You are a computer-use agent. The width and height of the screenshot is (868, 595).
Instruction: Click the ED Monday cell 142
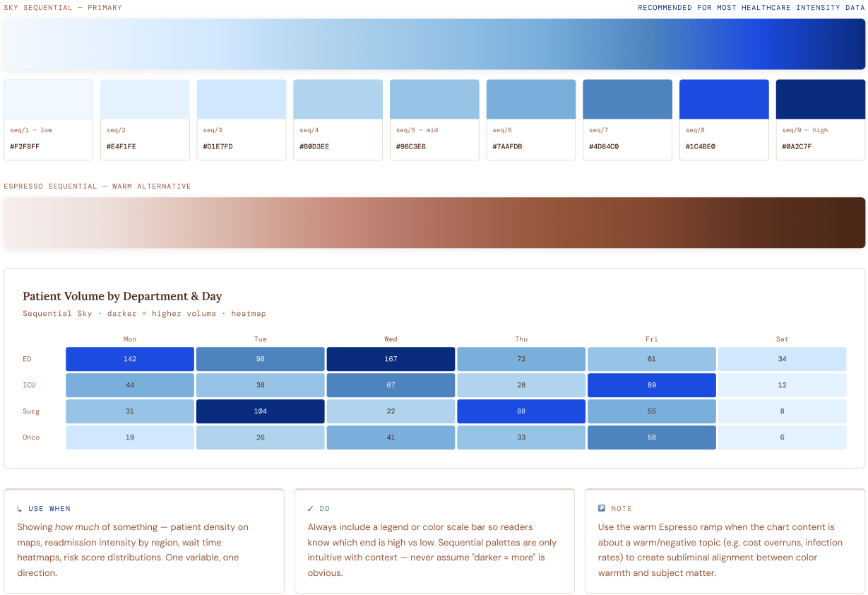pyautogui.click(x=130, y=359)
